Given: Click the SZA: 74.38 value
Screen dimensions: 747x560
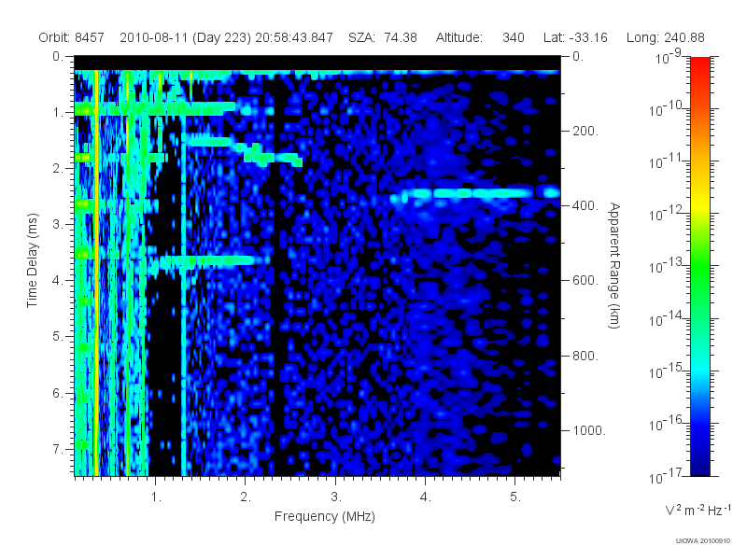Looking at the screenshot, I should pyautogui.click(x=383, y=37).
